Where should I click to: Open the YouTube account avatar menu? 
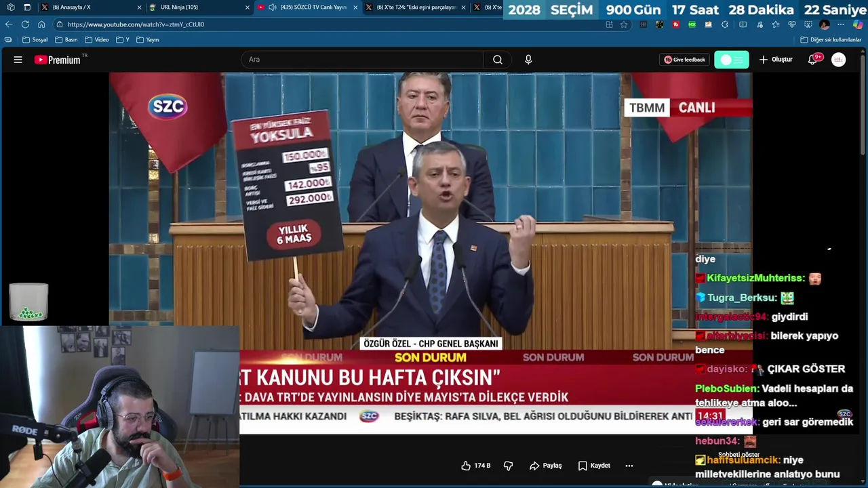(839, 60)
